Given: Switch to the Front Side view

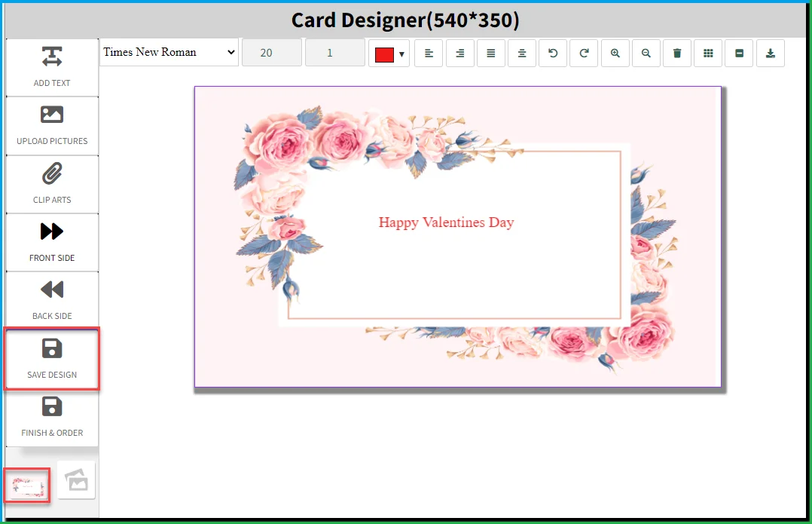Looking at the screenshot, I should [x=52, y=243].
